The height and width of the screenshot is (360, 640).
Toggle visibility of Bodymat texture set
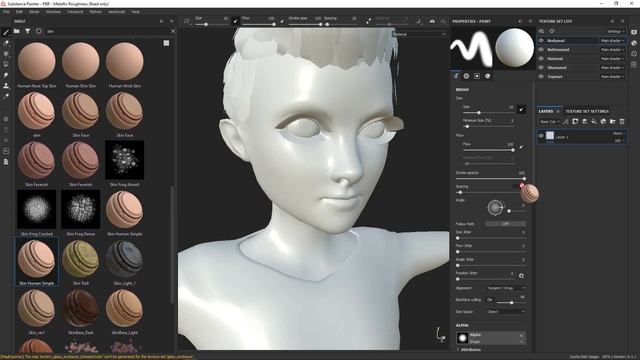541,40
